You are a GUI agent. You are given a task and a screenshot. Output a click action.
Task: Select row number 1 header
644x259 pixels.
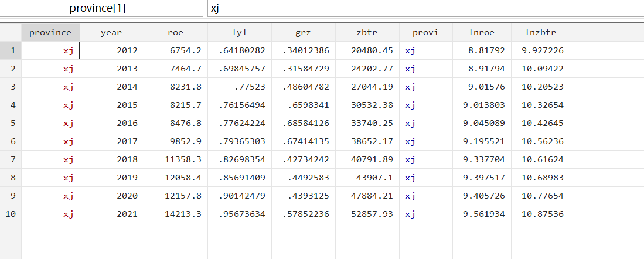(x=11, y=50)
